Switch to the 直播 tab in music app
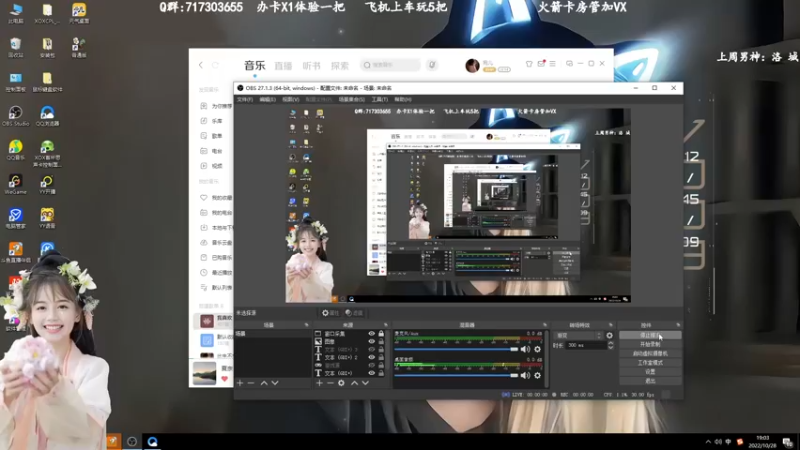 pos(283,66)
